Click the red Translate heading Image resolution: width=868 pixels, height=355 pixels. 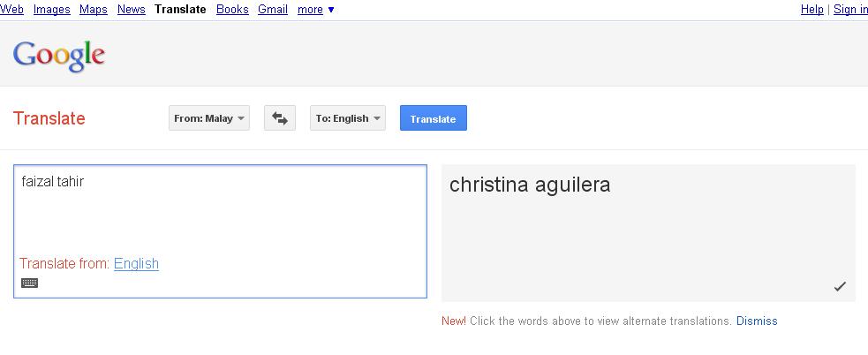tap(49, 118)
